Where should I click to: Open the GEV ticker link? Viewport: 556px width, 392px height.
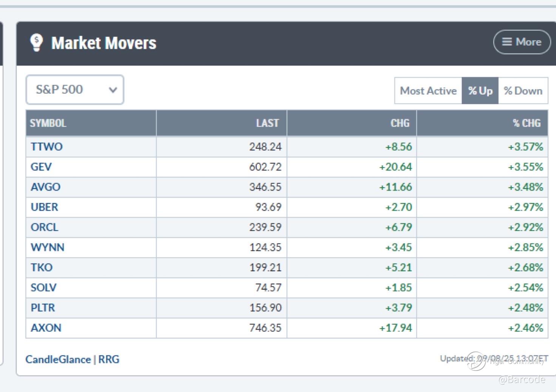coord(41,167)
